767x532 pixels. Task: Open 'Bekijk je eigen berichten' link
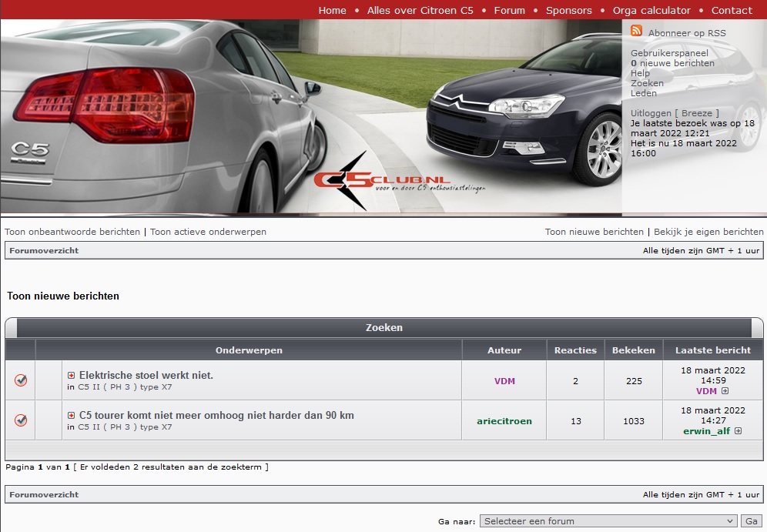[708, 232]
